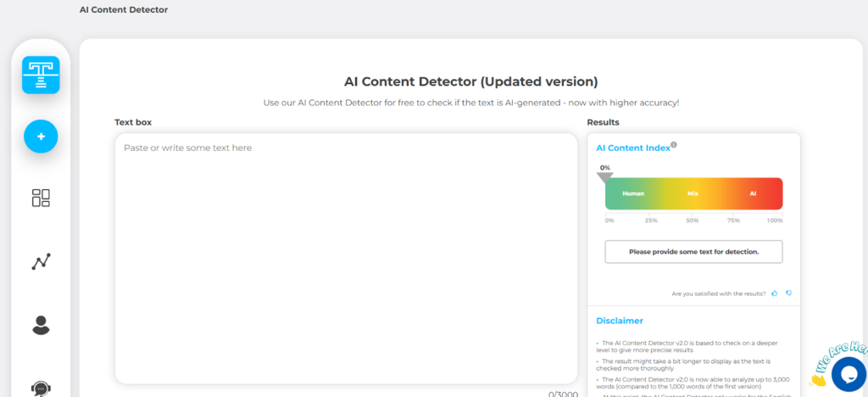Click the info icon beside AI Content Index

click(674, 145)
